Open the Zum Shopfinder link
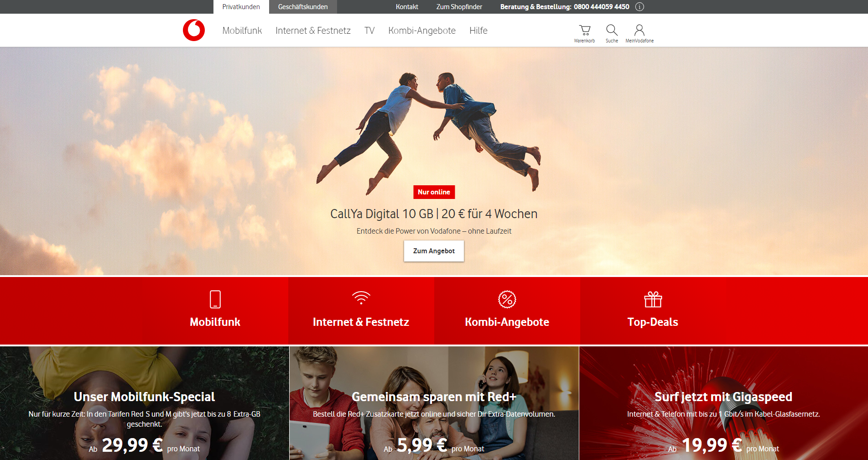The image size is (868, 460). (x=459, y=7)
